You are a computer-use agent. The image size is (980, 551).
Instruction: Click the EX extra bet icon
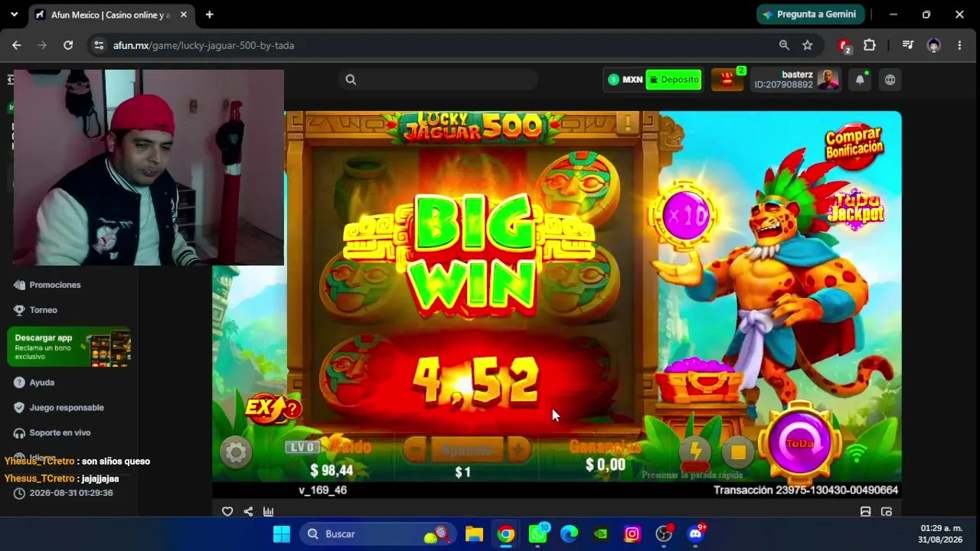tap(273, 409)
